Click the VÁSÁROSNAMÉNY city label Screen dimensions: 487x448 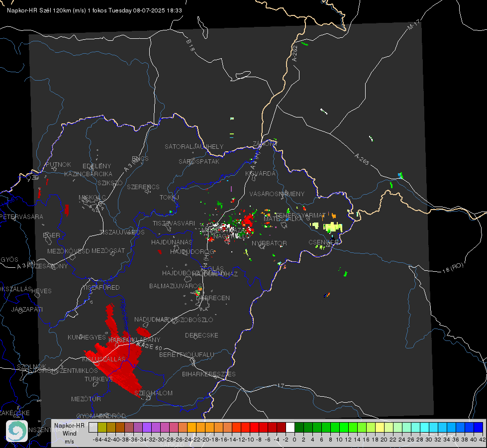coord(277,194)
